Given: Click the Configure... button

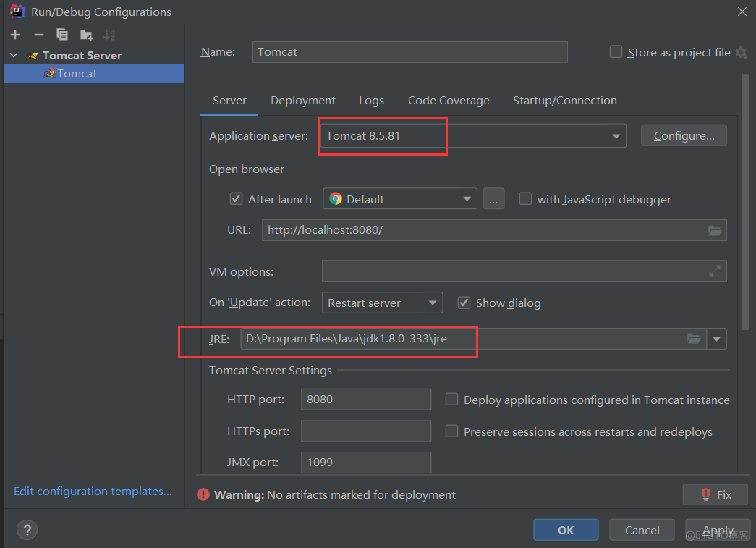Looking at the screenshot, I should (x=684, y=135).
